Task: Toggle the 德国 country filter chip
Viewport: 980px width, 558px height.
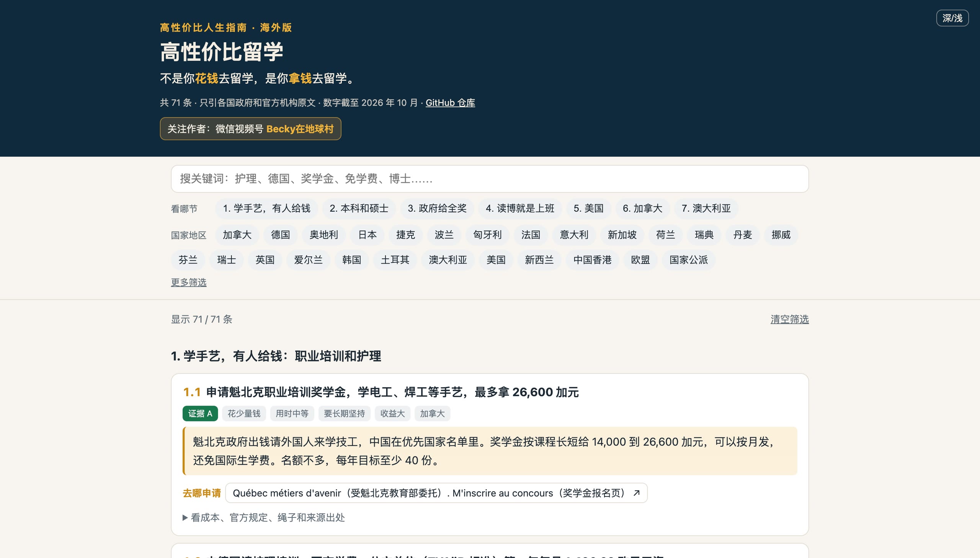Action: click(280, 235)
